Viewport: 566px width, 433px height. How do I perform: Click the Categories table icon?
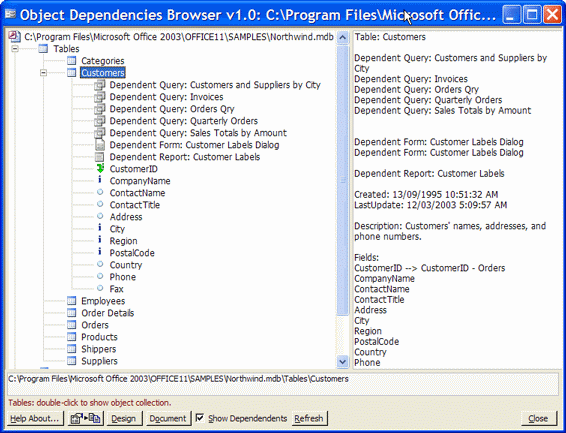coord(72,61)
